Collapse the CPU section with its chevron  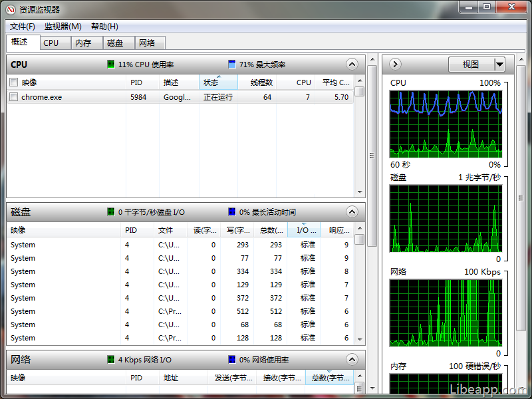(x=352, y=64)
